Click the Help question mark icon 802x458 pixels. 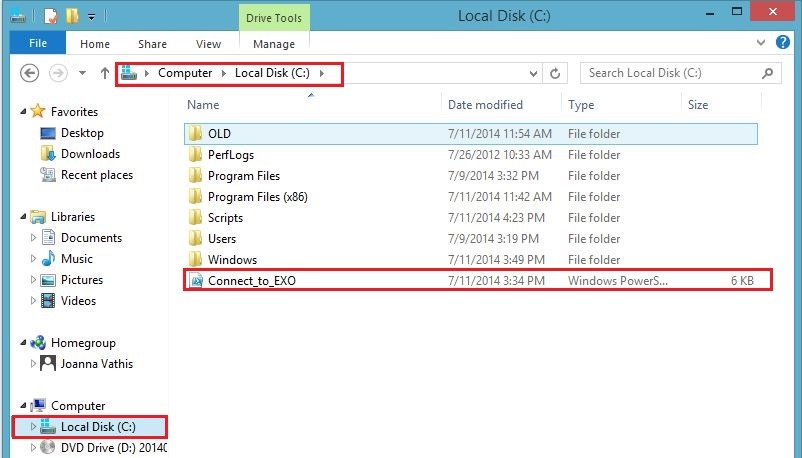tap(785, 43)
